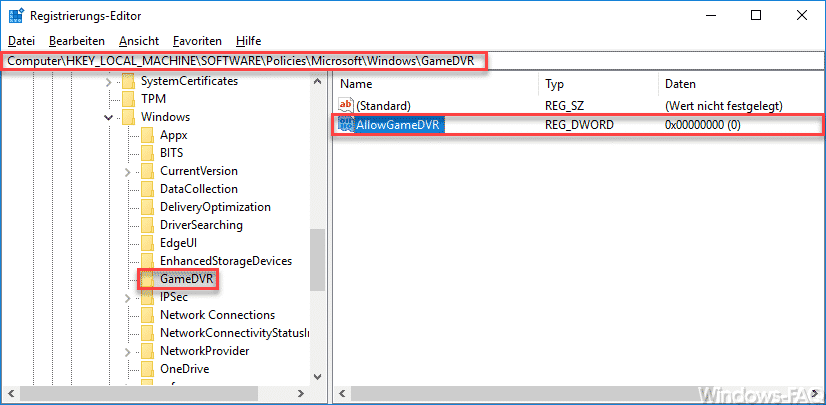Click values pane horizontal scroll left arrow
This screenshot has height=405, width=826.
343,393
